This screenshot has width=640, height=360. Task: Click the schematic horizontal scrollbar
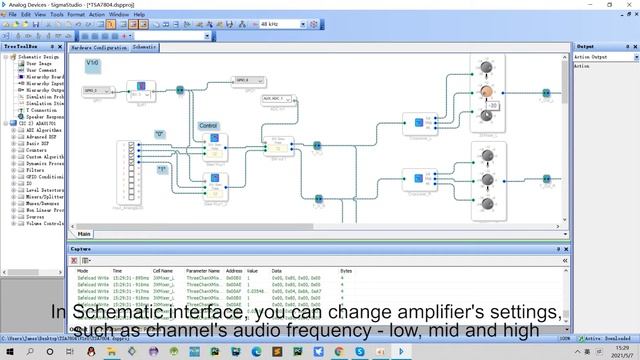tap(195, 226)
